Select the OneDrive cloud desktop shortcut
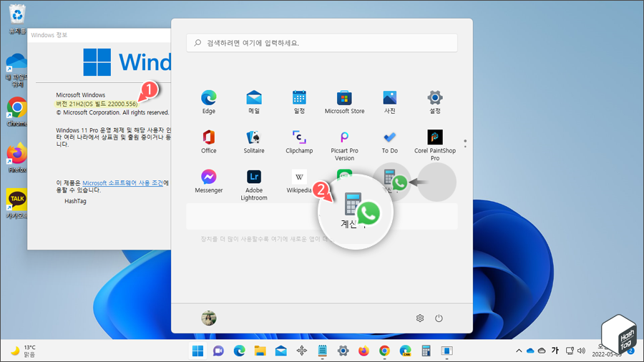Viewport: 644px width, 362px height. (x=17, y=70)
